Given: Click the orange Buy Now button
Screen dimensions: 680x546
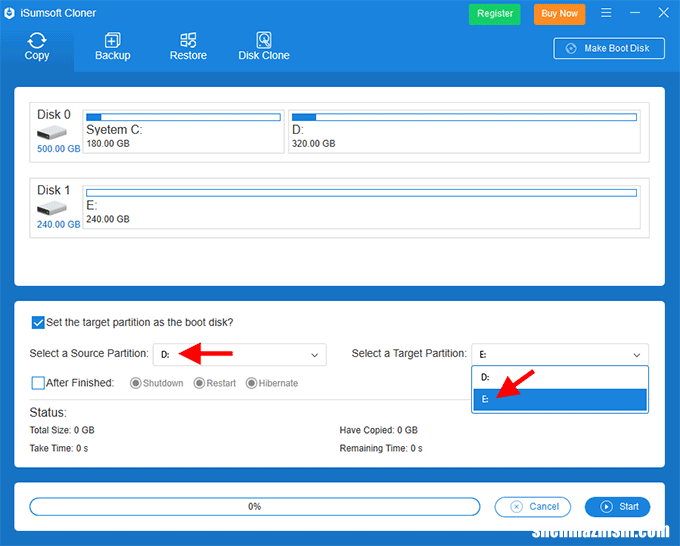Looking at the screenshot, I should pyautogui.click(x=559, y=14).
